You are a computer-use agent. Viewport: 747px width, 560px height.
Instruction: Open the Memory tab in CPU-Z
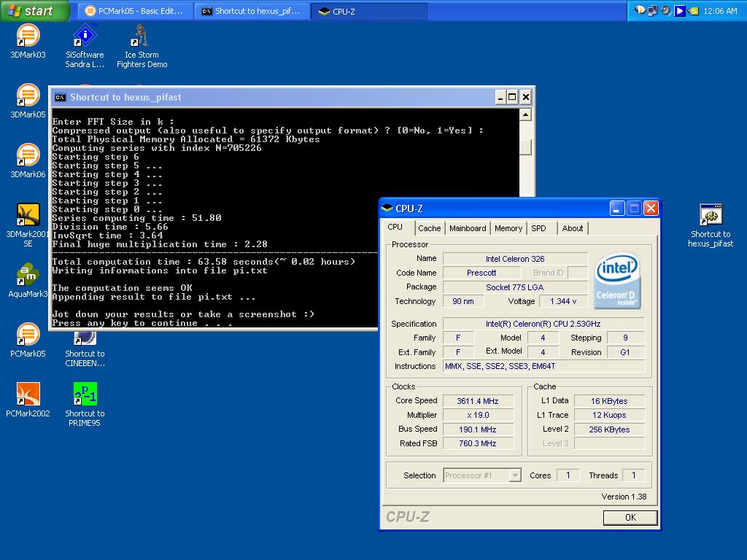click(508, 228)
